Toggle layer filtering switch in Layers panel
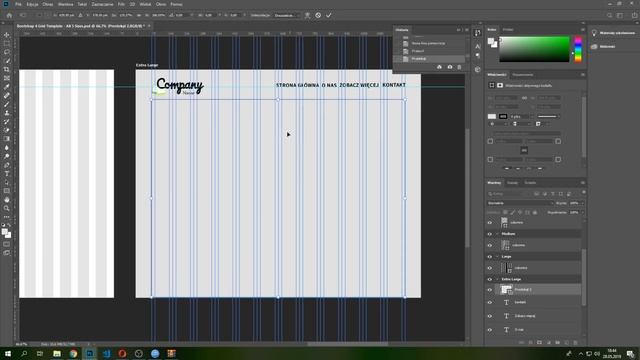 point(583,192)
